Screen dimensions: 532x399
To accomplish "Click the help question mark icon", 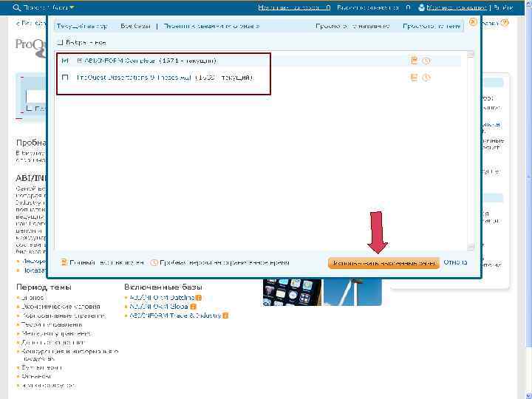I will pyautogui.click(x=505, y=23).
